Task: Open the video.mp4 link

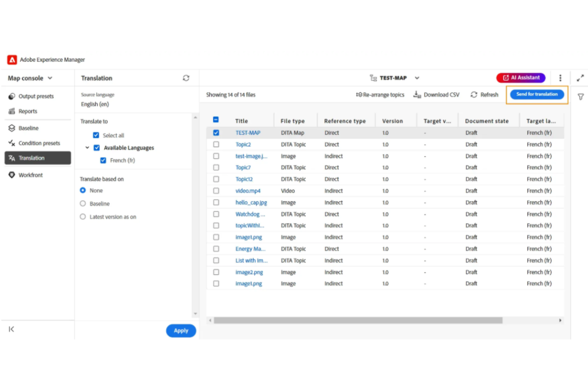Action: coord(248,191)
